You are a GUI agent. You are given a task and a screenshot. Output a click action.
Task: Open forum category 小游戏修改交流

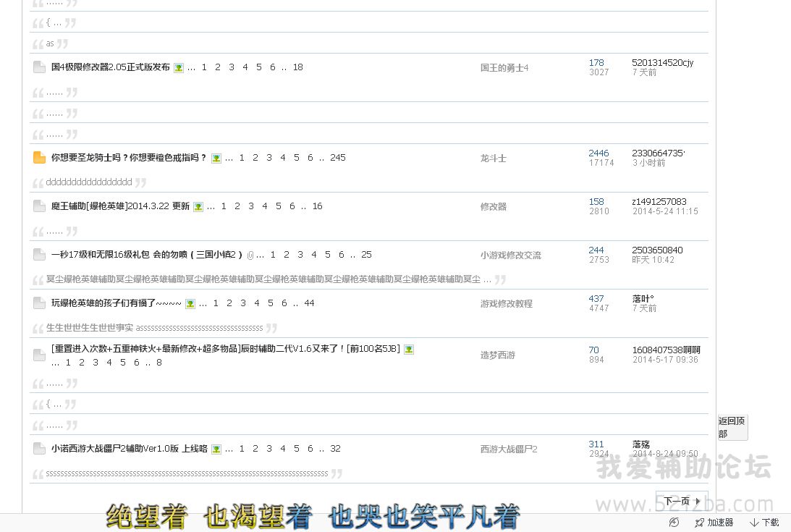tap(510, 255)
